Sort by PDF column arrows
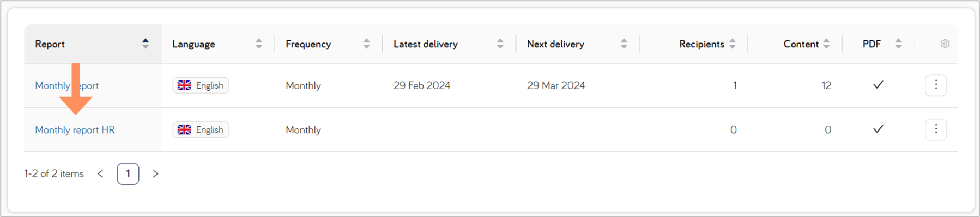Screen dimensions: 980x217 898,44
